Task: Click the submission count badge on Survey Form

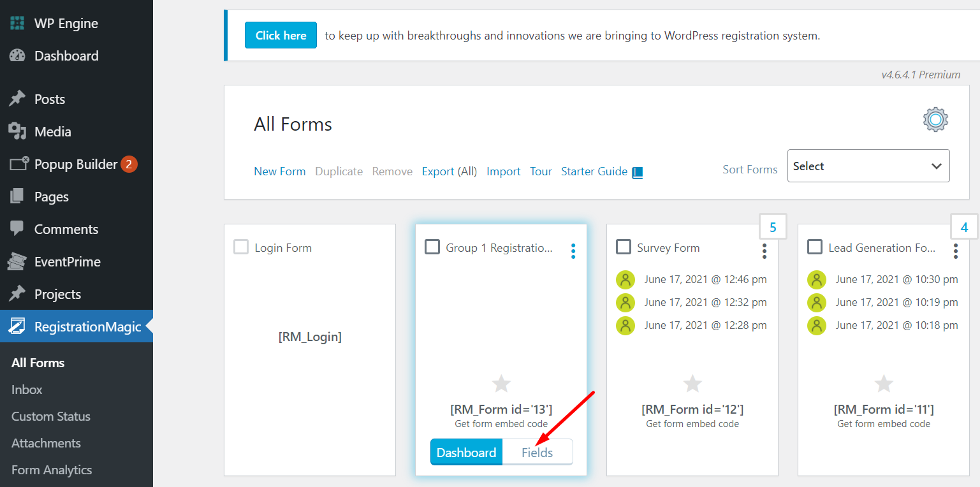Action: point(773,226)
